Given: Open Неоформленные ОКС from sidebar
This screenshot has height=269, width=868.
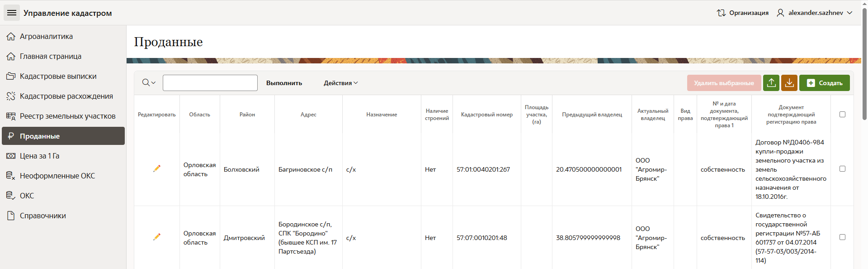Looking at the screenshot, I should click(57, 176).
